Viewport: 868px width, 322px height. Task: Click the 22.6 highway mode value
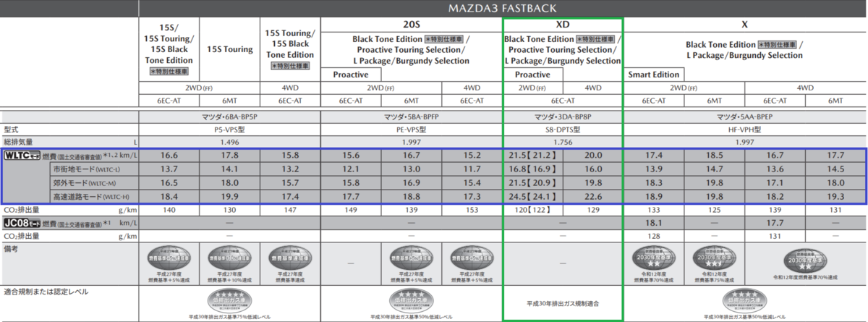(593, 196)
